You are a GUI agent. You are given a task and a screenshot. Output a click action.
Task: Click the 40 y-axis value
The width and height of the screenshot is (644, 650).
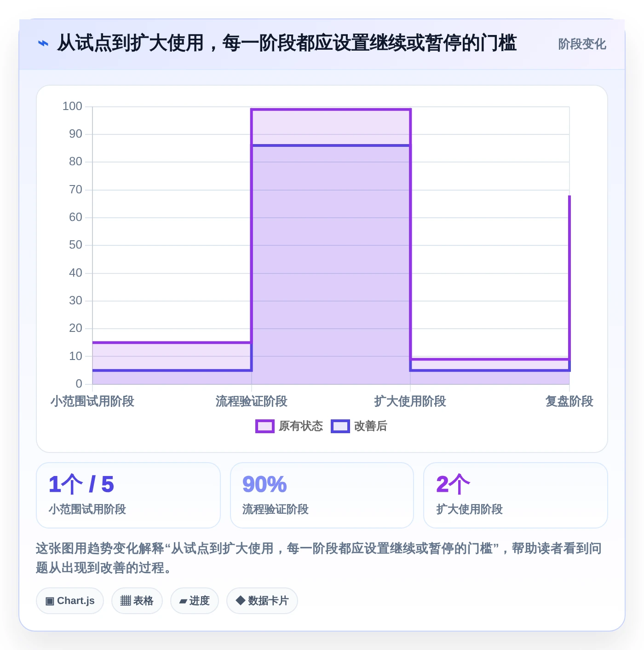coord(75,273)
